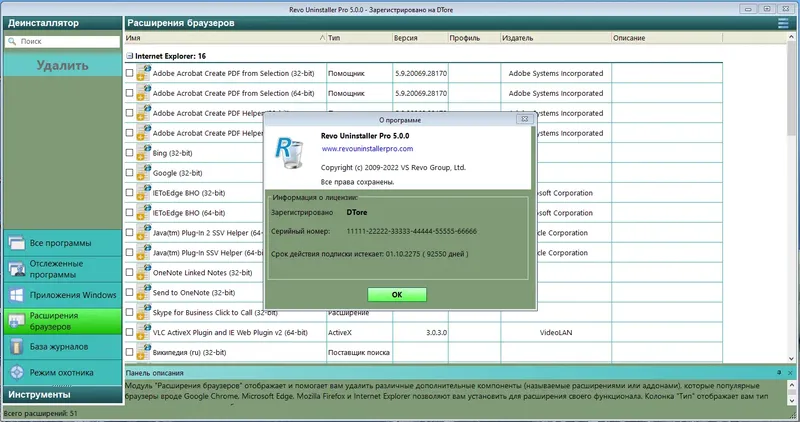
Task: Open Отслеженные программы section
Action: pyautogui.click(x=63, y=269)
